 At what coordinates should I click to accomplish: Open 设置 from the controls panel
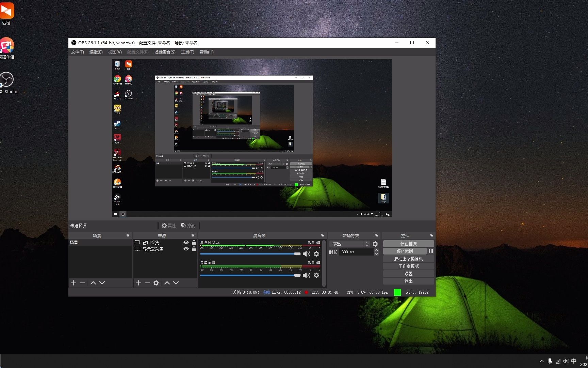(409, 274)
